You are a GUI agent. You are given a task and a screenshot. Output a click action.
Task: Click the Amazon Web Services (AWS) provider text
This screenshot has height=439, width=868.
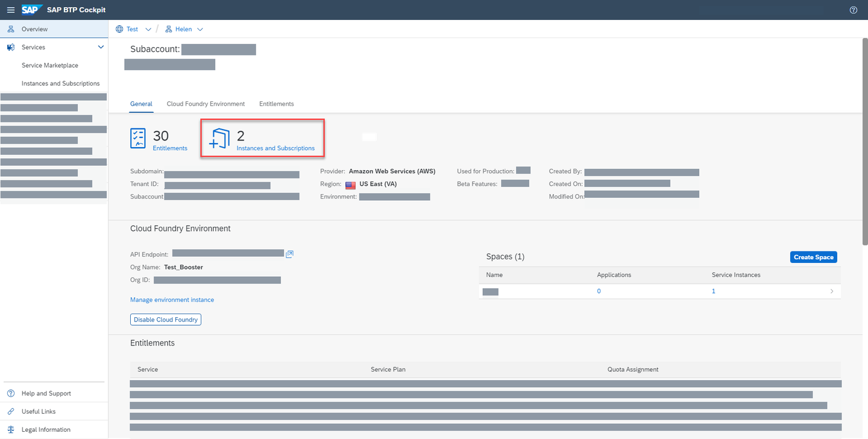392,171
